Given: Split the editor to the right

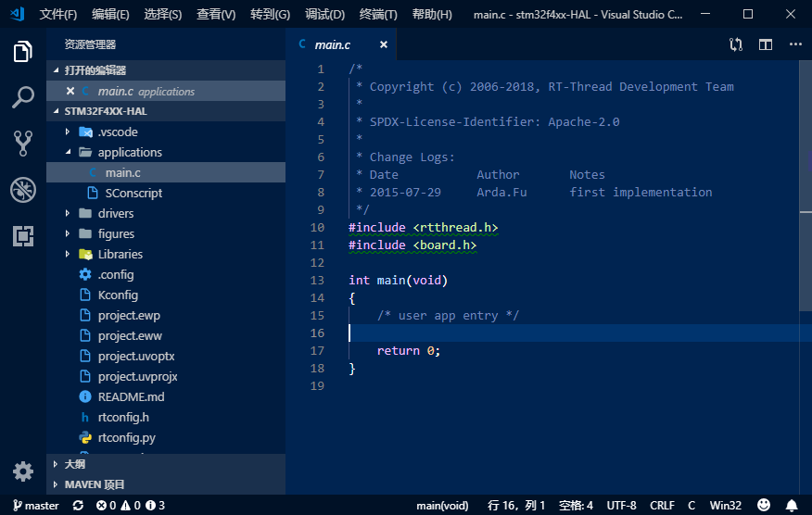Looking at the screenshot, I should click(x=766, y=44).
